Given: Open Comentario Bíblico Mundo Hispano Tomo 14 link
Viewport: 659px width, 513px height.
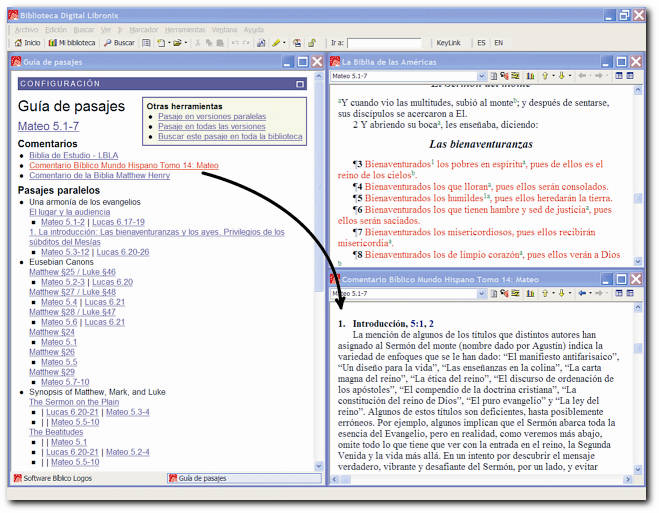Looking at the screenshot, I should click(124, 166).
